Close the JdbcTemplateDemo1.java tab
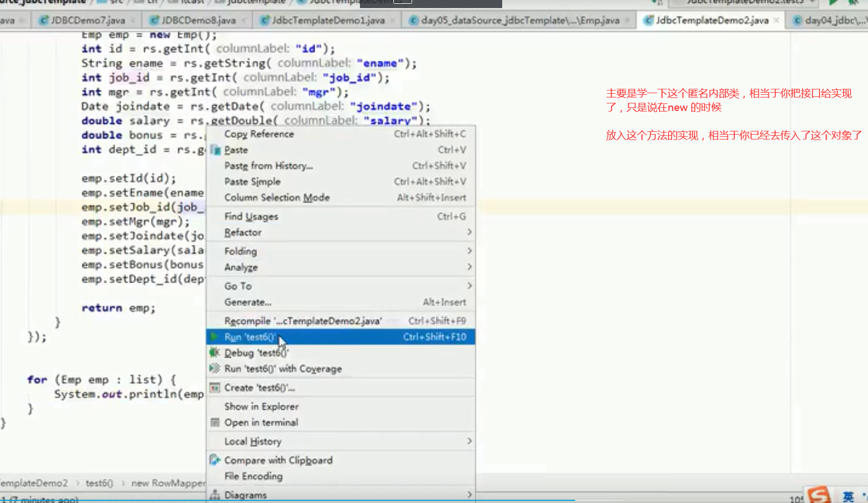Image resolution: width=868 pixels, height=503 pixels. 393,20
